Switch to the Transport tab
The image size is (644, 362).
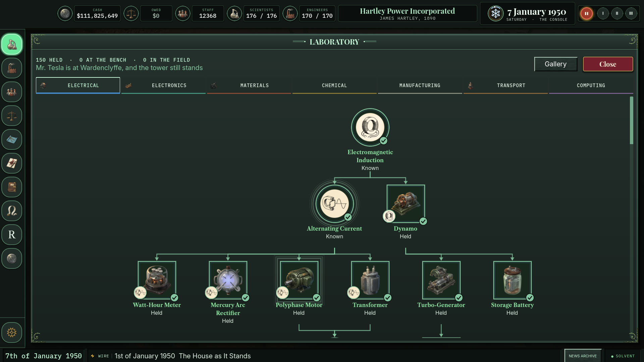pos(505,85)
